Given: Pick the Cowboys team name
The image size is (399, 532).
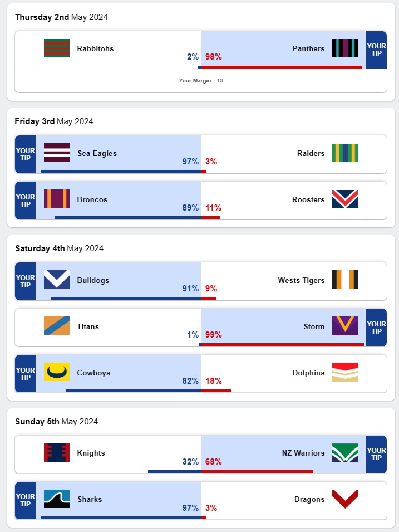Looking at the screenshot, I should point(93,373).
